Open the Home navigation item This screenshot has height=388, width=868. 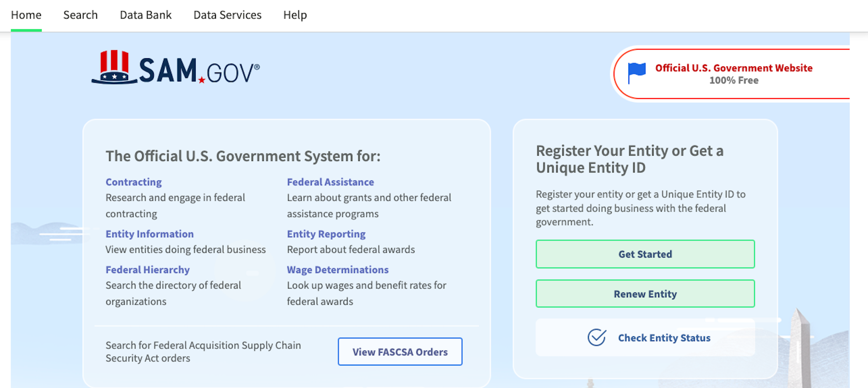point(26,15)
